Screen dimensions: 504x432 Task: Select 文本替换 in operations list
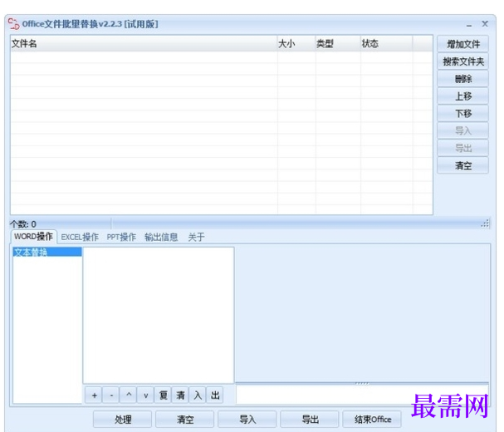[47, 252]
